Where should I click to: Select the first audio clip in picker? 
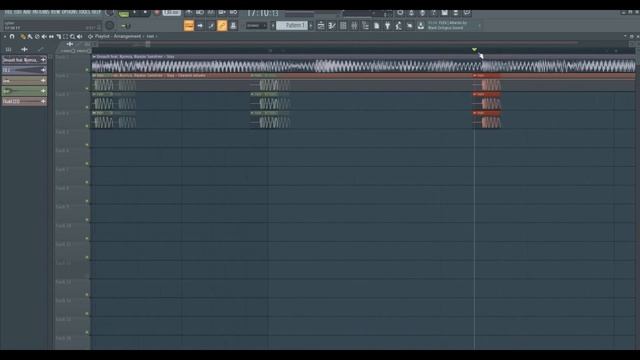coord(24,60)
